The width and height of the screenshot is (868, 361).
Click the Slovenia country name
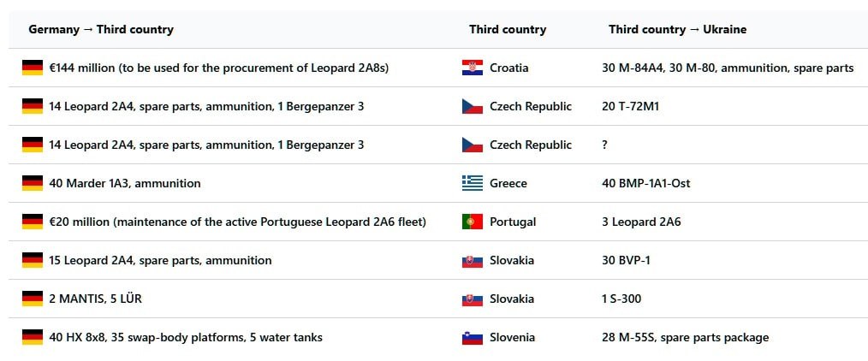pyautogui.click(x=512, y=337)
